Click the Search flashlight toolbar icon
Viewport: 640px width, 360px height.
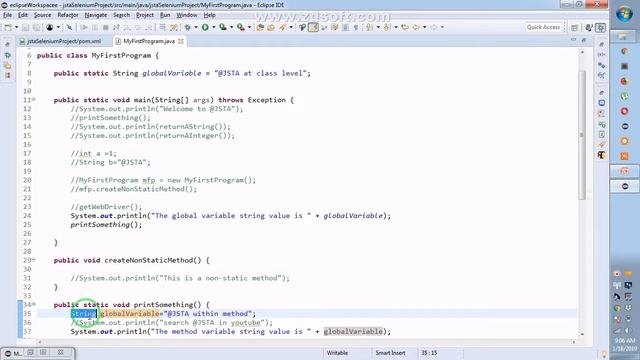click(x=282, y=27)
